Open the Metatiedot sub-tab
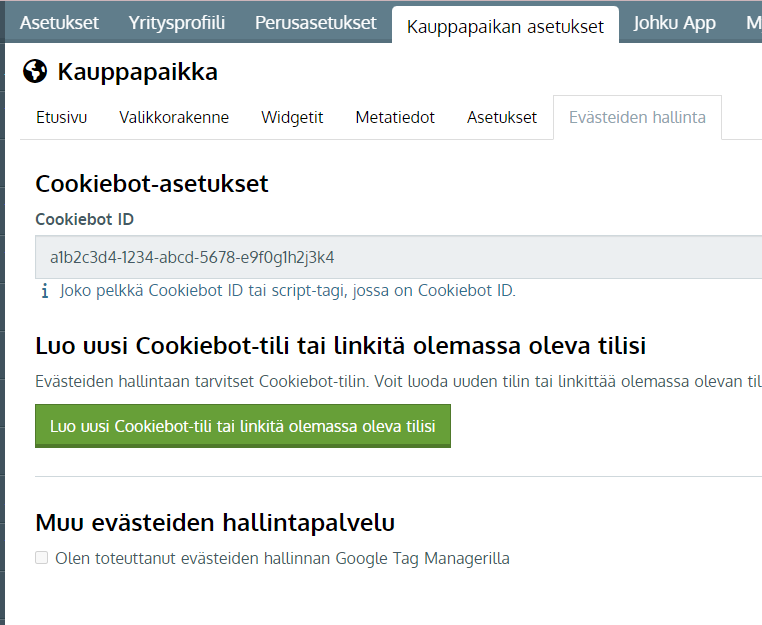Viewport: 762px width, 625px height. 395,118
